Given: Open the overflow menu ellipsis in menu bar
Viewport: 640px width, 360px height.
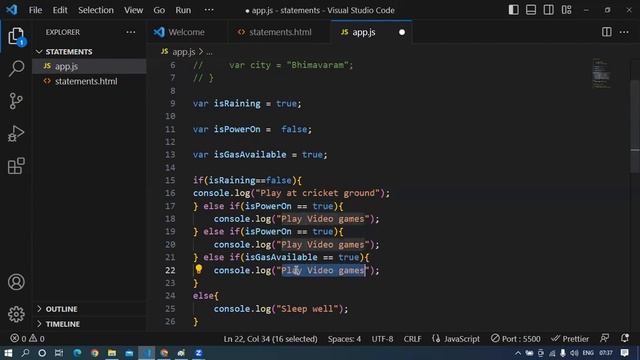Looking at the screenshot, I should coord(209,10).
